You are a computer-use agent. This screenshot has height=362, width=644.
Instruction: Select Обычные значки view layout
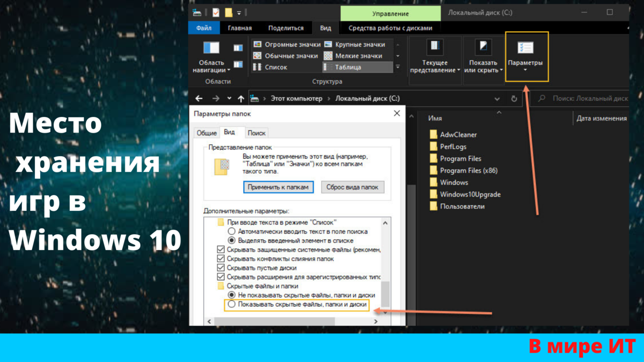287,56
